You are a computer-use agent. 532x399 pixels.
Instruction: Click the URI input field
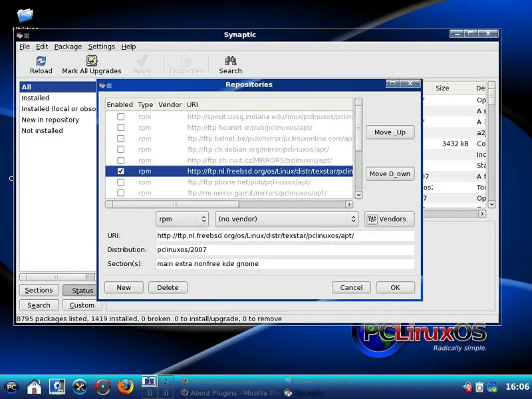tap(285, 236)
